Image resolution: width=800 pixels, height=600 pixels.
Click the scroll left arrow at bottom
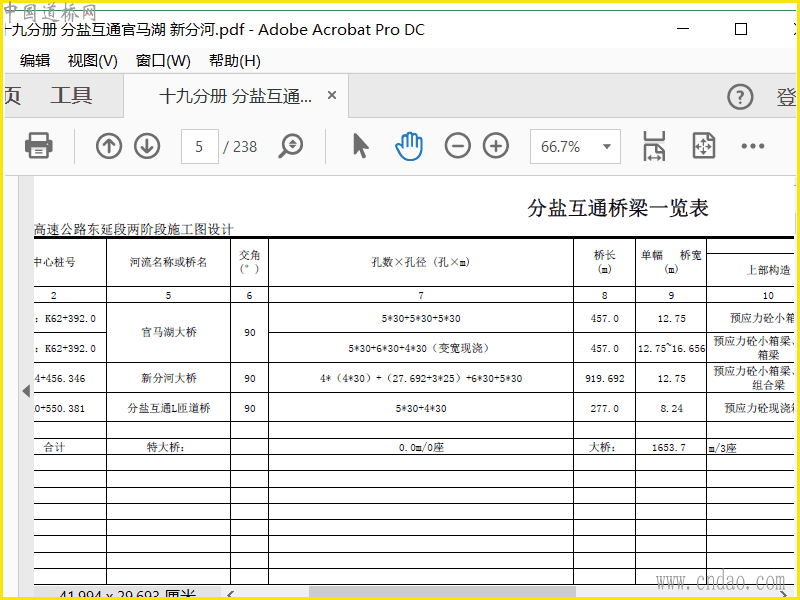(230, 592)
